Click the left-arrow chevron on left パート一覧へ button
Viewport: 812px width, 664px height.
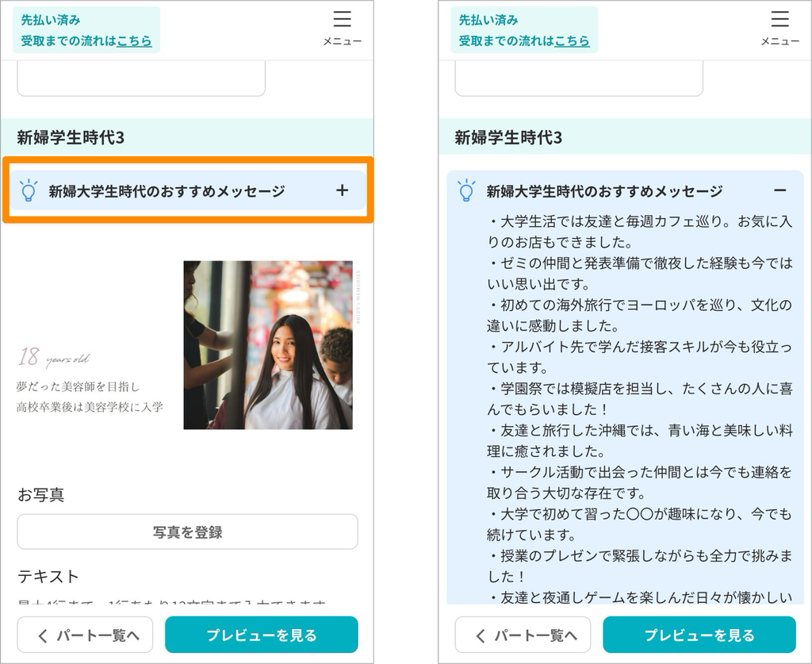click(43, 635)
